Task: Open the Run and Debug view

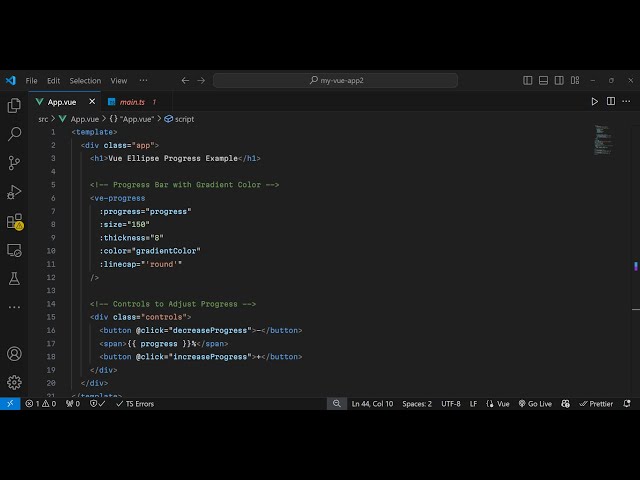Action: 14,191
